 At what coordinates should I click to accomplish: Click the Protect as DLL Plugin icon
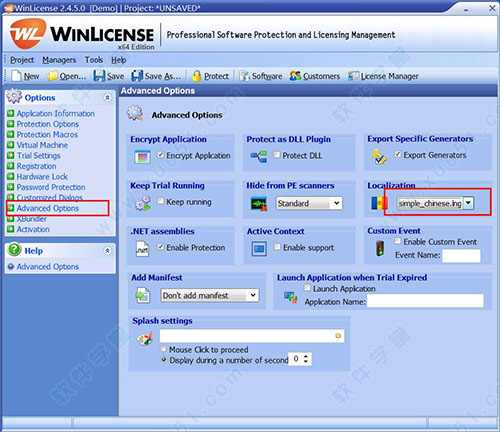[259, 156]
